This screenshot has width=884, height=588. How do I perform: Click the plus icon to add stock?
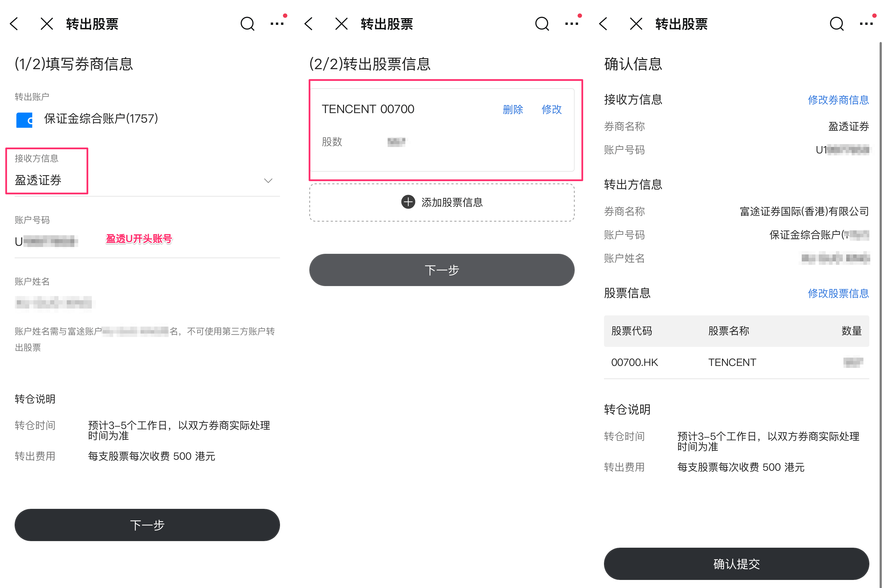point(408,202)
